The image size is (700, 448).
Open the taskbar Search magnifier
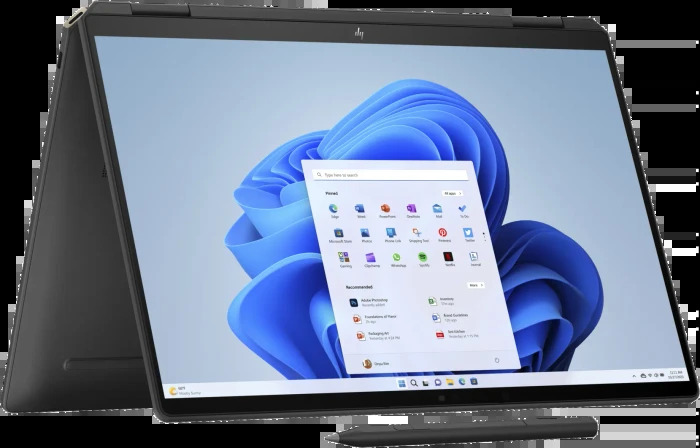(x=414, y=383)
